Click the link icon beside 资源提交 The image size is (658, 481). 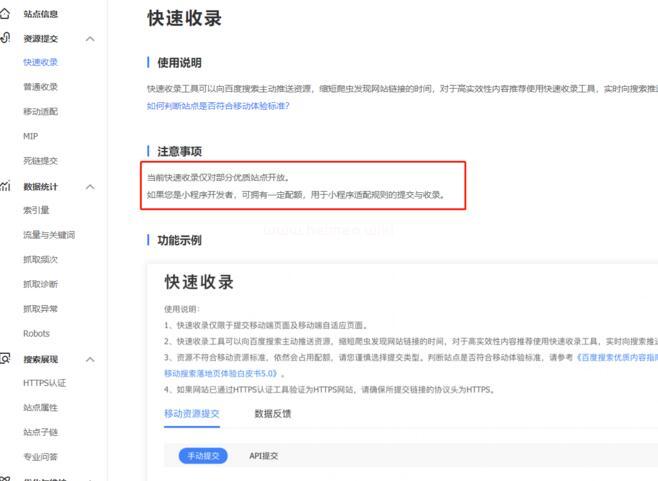point(5,38)
